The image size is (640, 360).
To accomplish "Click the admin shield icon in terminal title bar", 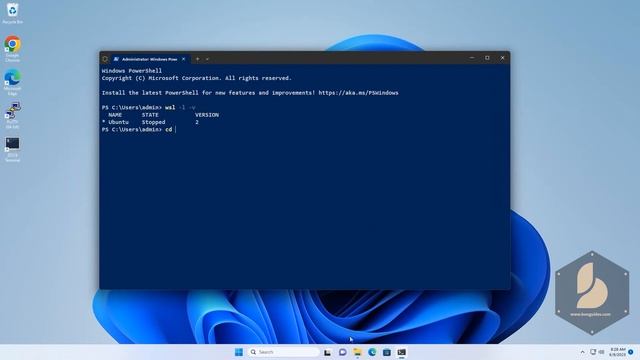I will [105, 59].
